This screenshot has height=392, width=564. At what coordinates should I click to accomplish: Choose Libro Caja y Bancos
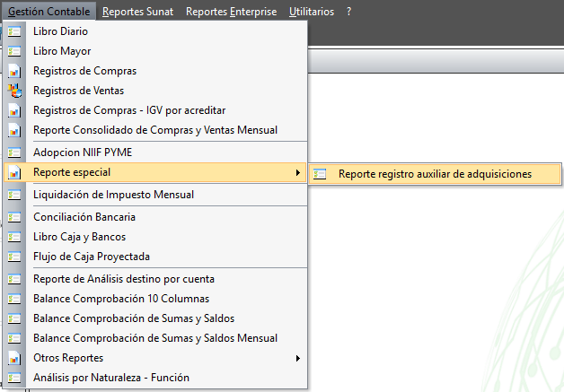[155, 237]
